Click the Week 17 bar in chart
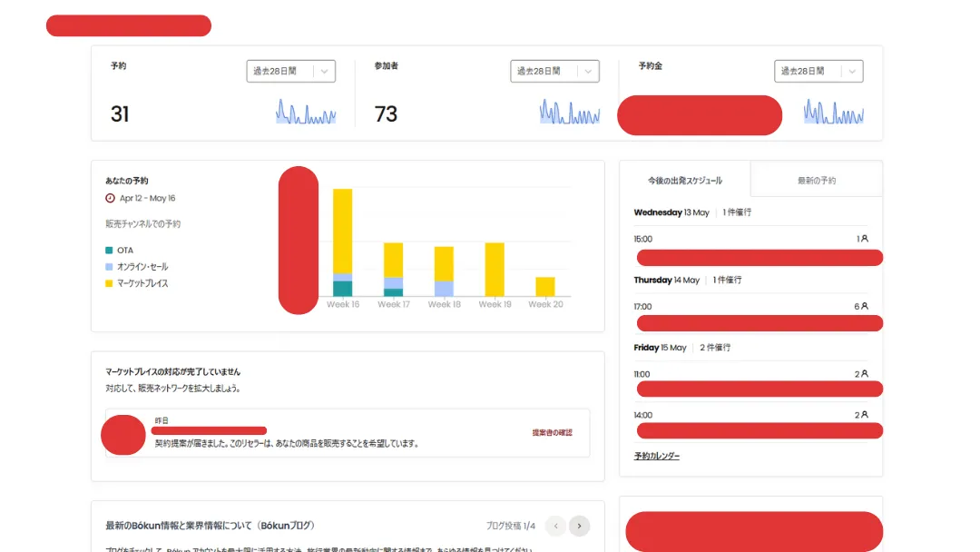Image resolution: width=980 pixels, height=552 pixels. tap(393, 270)
